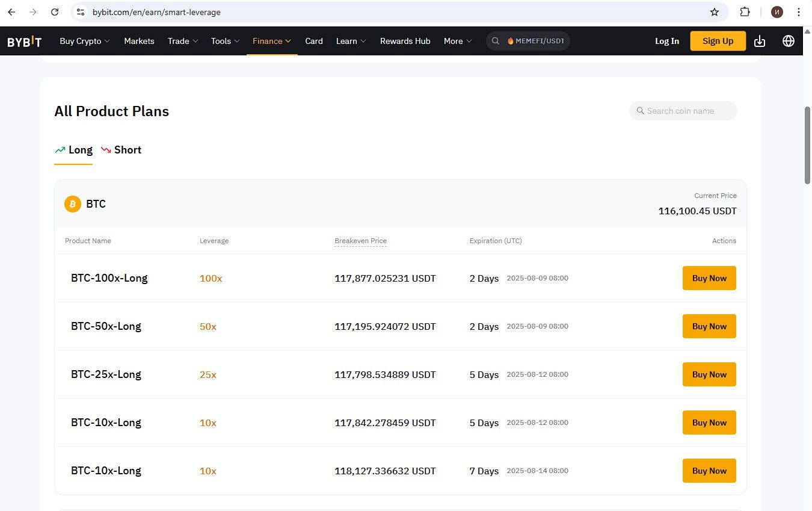Image resolution: width=812 pixels, height=511 pixels.
Task: Switch to the Short tab
Action: click(121, 150)
